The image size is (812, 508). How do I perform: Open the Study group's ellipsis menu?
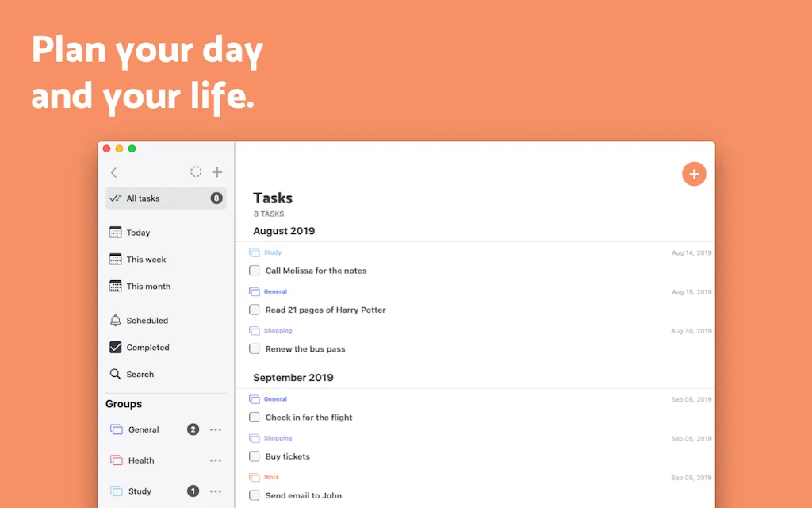tap(215, 491)
